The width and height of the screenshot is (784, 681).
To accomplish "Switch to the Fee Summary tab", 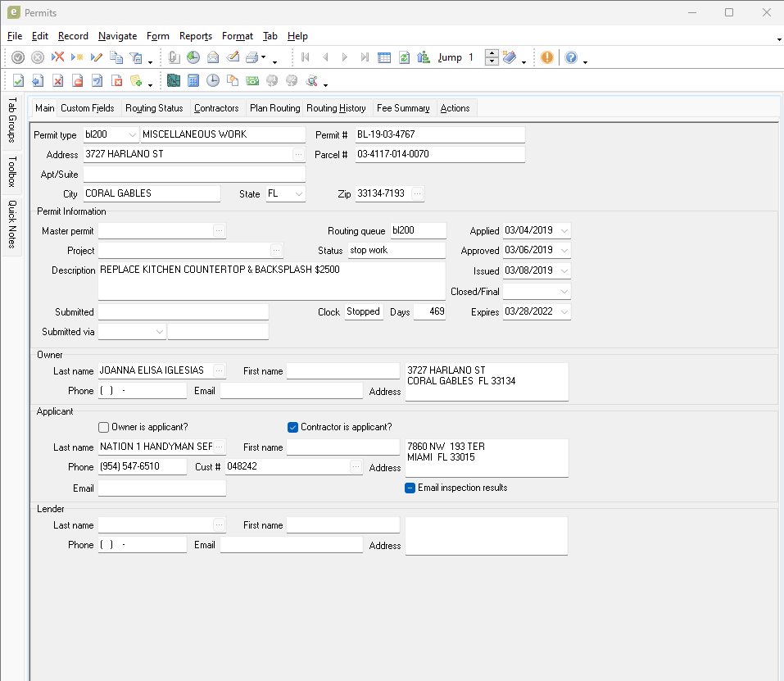I will [402, 108].
